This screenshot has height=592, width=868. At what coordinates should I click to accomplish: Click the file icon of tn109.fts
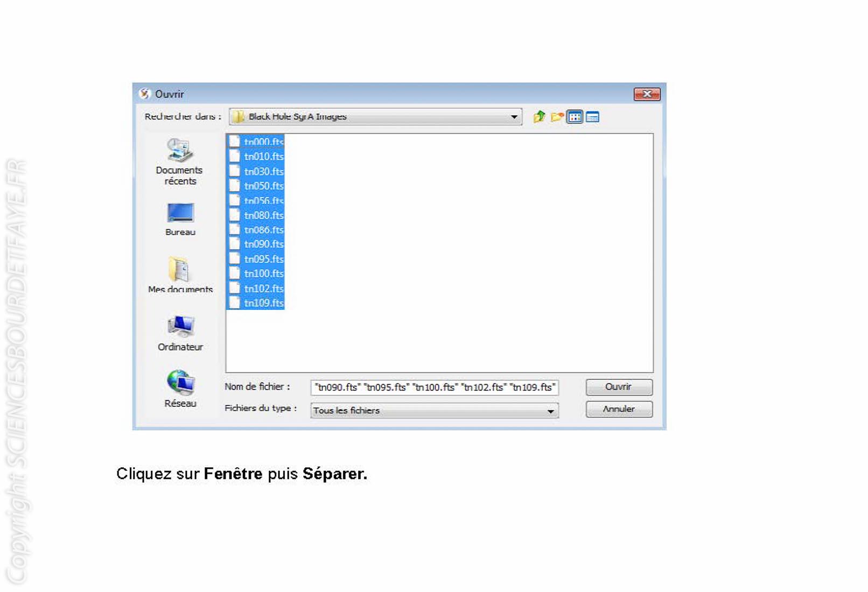click(235, 302)
